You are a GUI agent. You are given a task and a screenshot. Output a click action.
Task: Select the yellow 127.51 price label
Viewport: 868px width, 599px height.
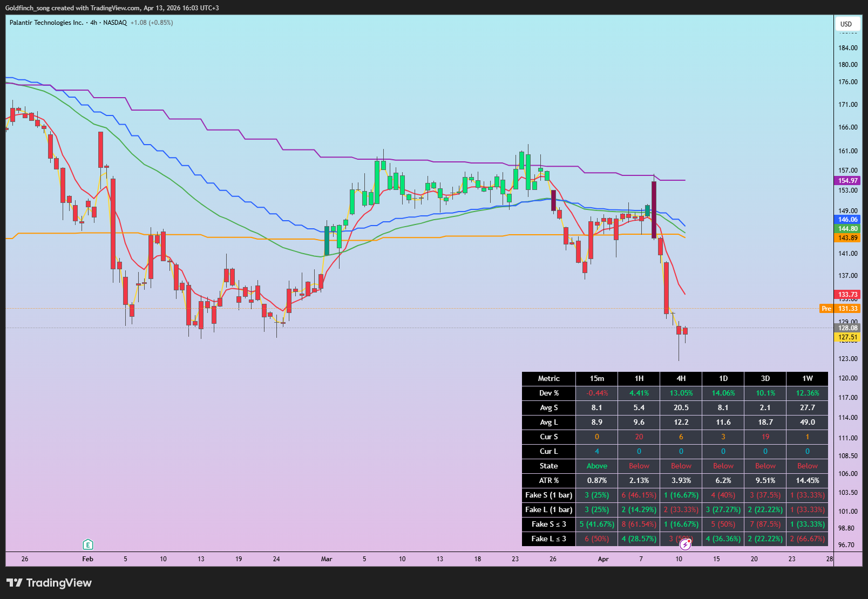click(x=847, y=337)
